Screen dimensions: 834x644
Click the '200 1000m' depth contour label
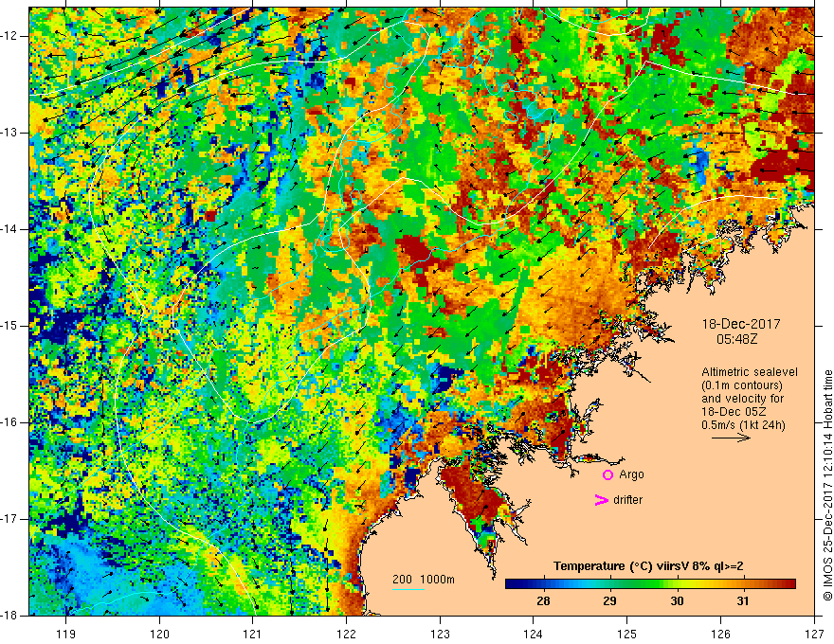coord(424,580)
